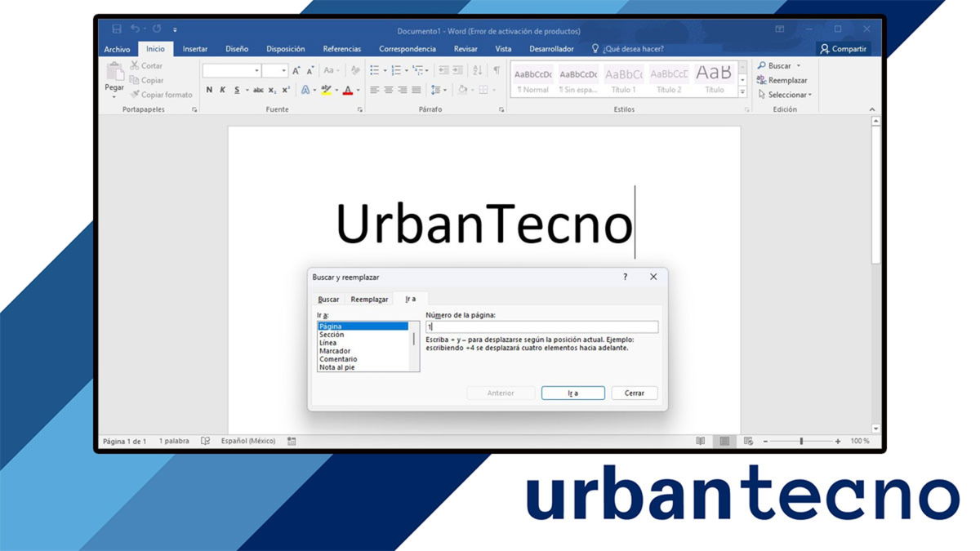Click the superscript x² icon
This screenshot has height=551, width=980.
pos(286,90)
